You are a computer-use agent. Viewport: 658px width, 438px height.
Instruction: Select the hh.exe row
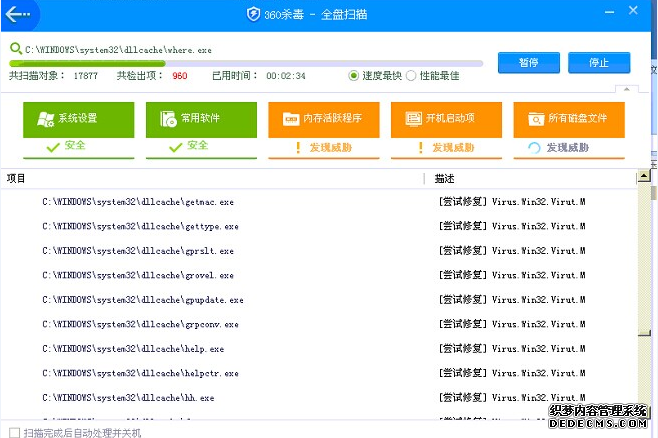point(319,398)
